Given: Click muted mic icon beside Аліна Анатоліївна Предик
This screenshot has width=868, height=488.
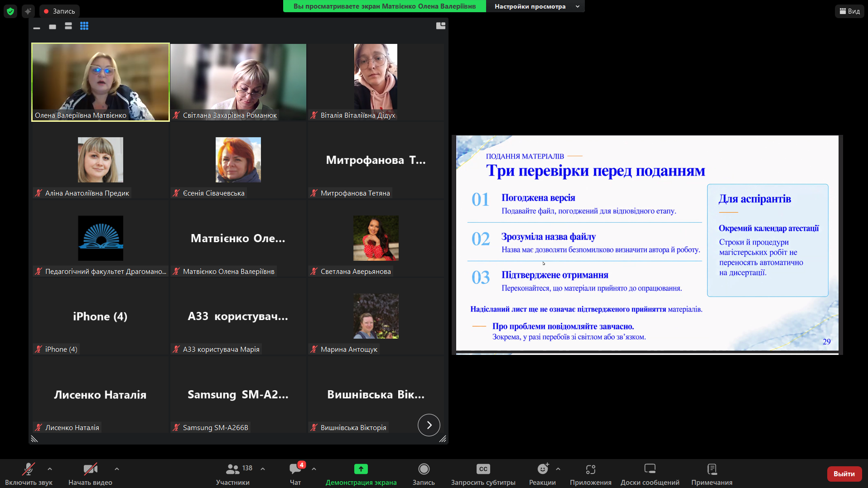Looking at the screenshot, I should tap(39, 193).
